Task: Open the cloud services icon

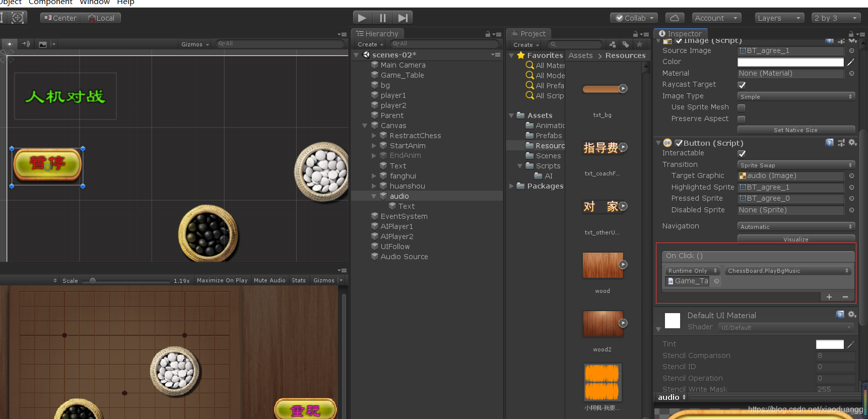Action: (x=675, y=18)
